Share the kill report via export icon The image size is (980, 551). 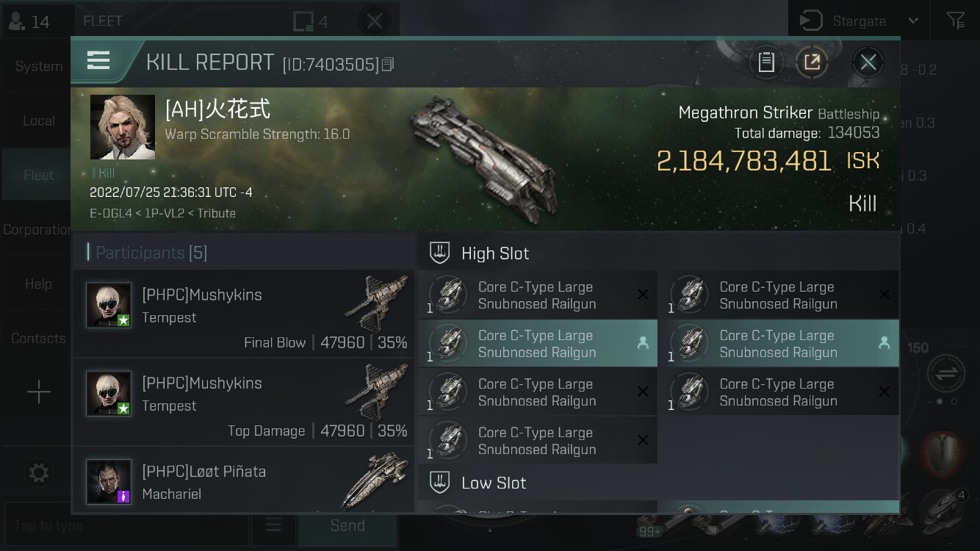tap(812, 62)
